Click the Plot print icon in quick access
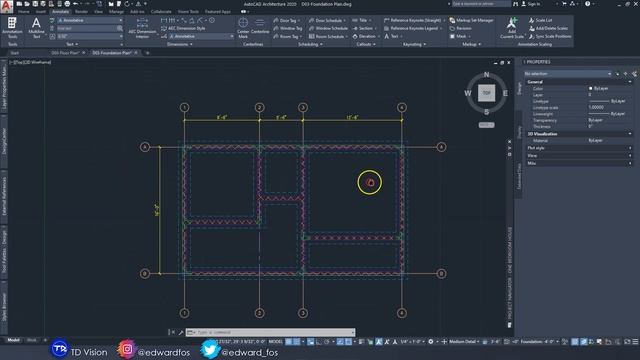640x360 pixels. click(67, 4)
